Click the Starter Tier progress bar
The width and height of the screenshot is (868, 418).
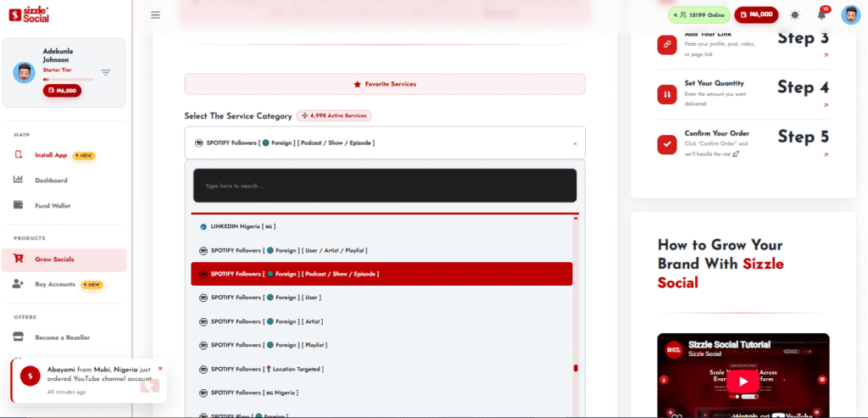coord(68,79)
